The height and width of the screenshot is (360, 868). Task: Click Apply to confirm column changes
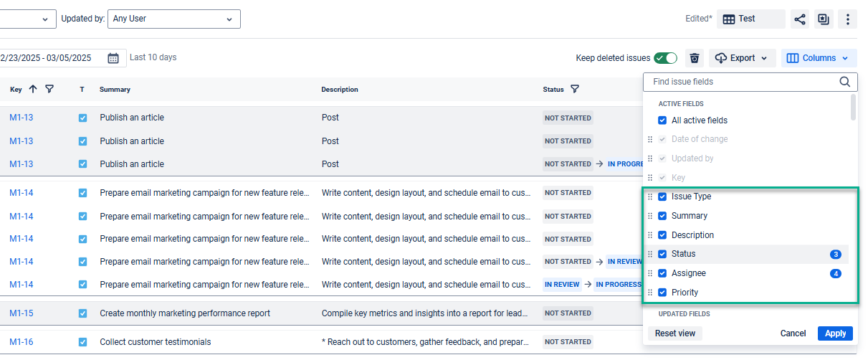point(835,333)
